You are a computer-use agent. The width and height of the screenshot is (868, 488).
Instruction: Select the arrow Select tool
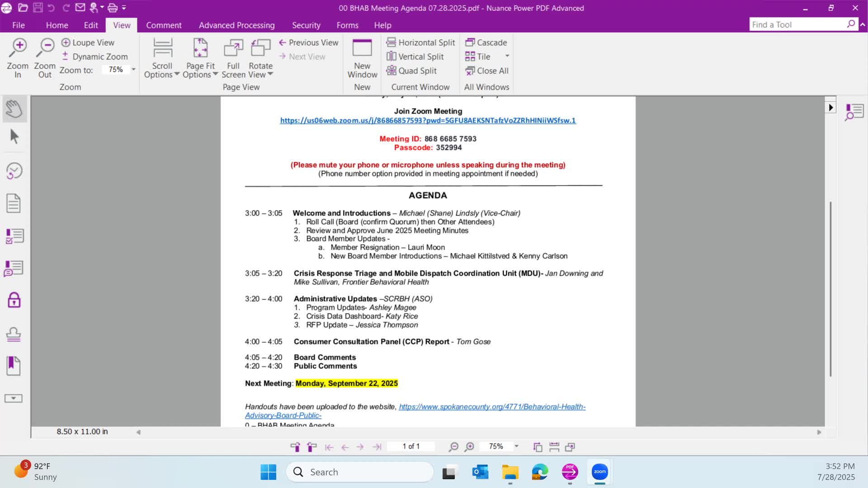14,136
